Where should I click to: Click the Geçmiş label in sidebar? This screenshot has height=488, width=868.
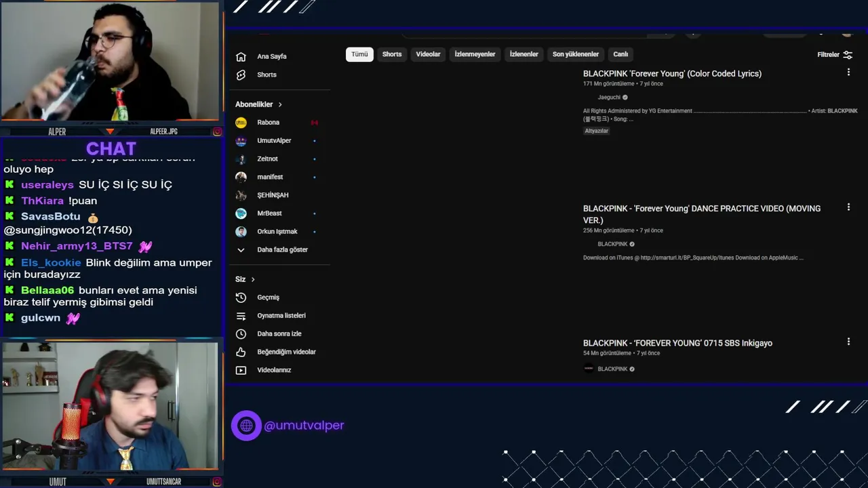tap(268, 298)
